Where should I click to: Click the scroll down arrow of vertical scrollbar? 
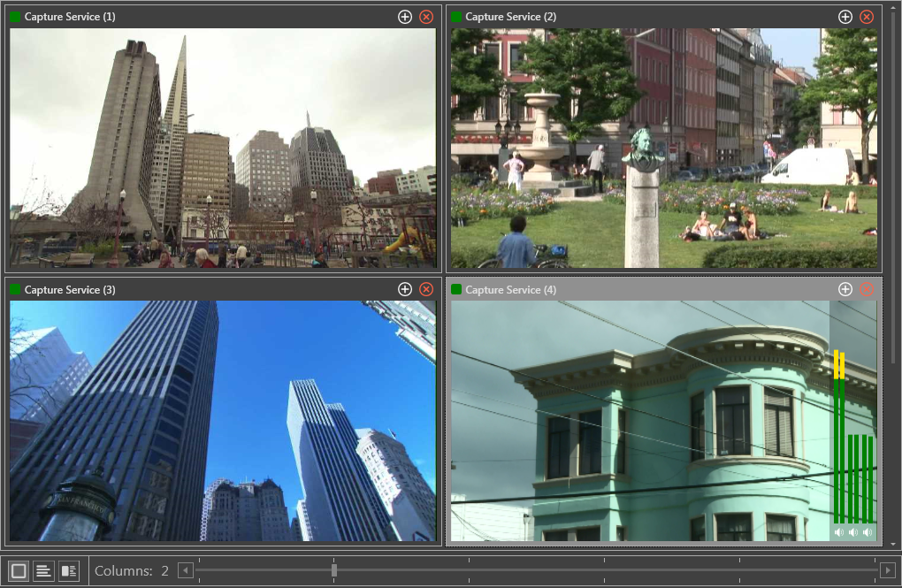[x=895, y=544]
